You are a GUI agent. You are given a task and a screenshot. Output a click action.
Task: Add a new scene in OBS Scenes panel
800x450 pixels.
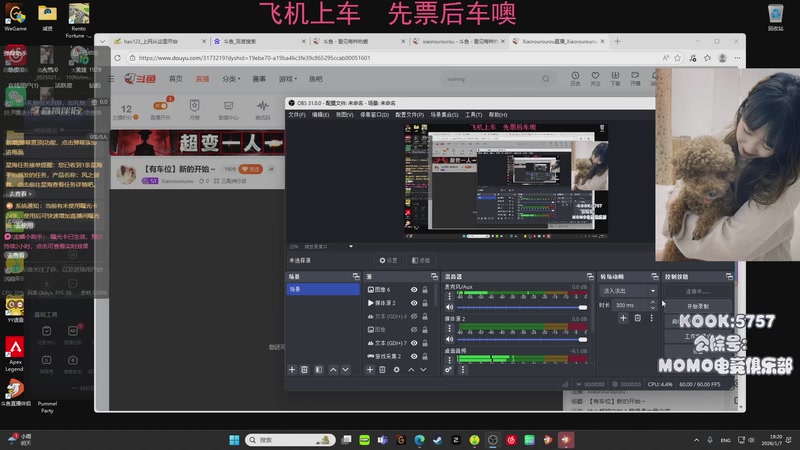(x=292, y=369)
